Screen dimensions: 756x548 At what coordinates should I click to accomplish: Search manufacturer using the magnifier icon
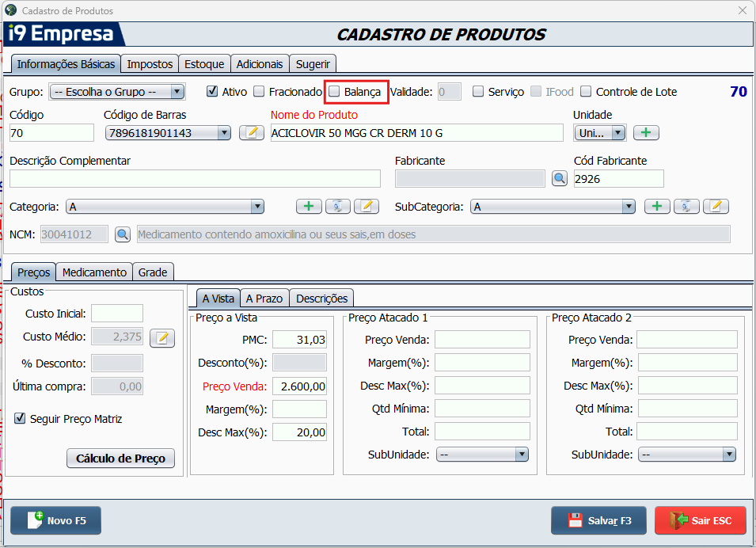[560, 179]
